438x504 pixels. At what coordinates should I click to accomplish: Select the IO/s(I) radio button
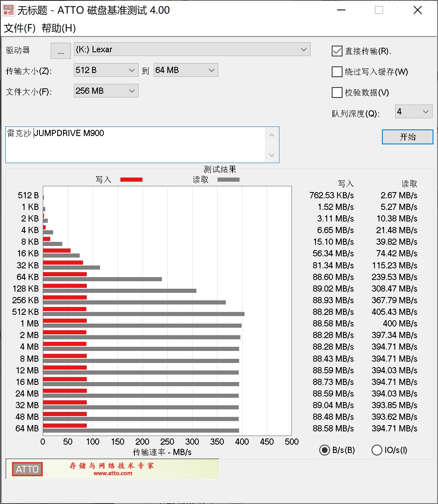tap(377, 450)
